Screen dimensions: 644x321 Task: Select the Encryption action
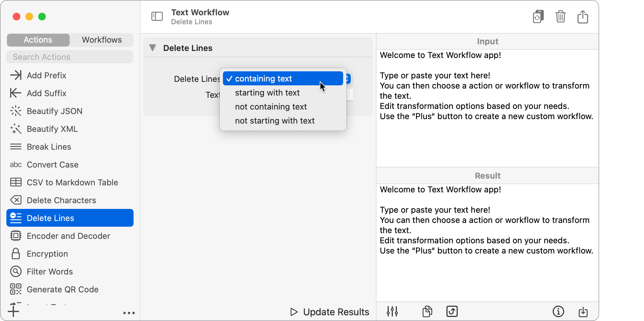pos(70,253)
